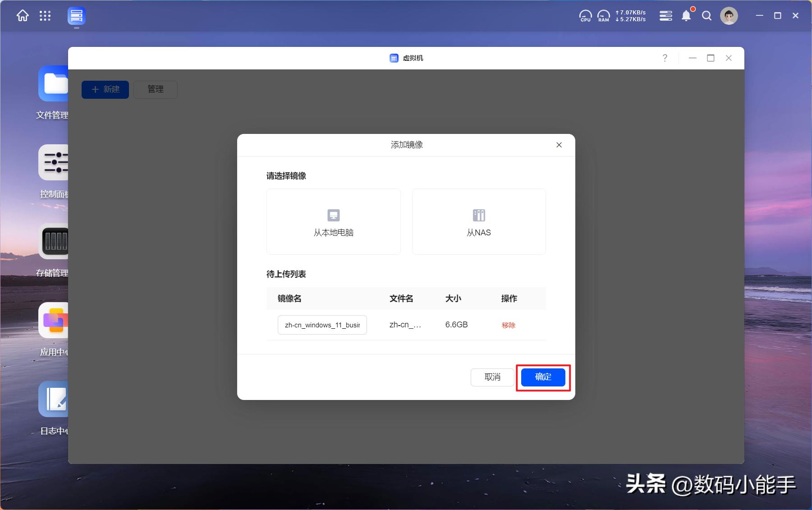812x510 pixels.
Task: View CPU usage indicator
Action: tap(585, 16)
